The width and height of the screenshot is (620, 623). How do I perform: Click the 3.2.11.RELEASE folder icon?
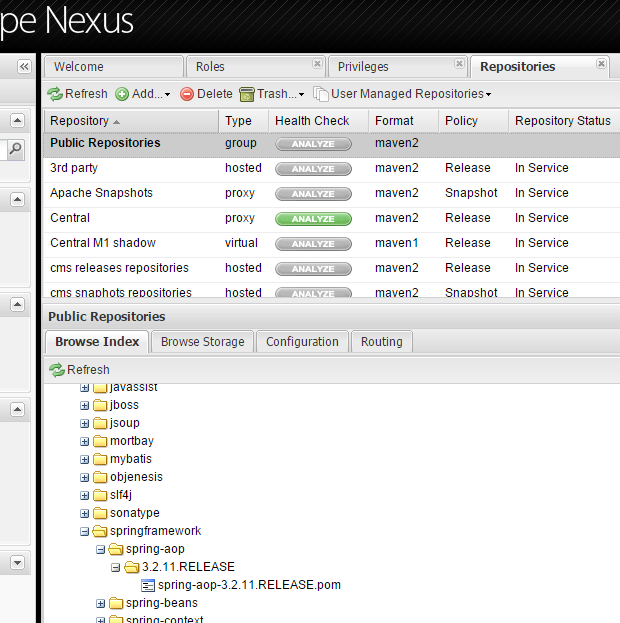pyautogui.click(x=132, y=567)
